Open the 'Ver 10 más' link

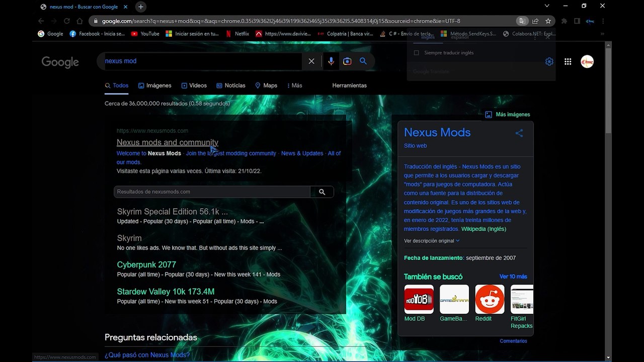coord(513,277)
